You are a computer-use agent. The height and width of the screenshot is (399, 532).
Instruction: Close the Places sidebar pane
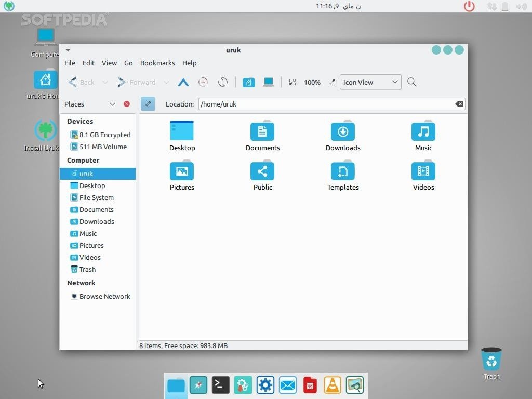(x=127, y=104)
